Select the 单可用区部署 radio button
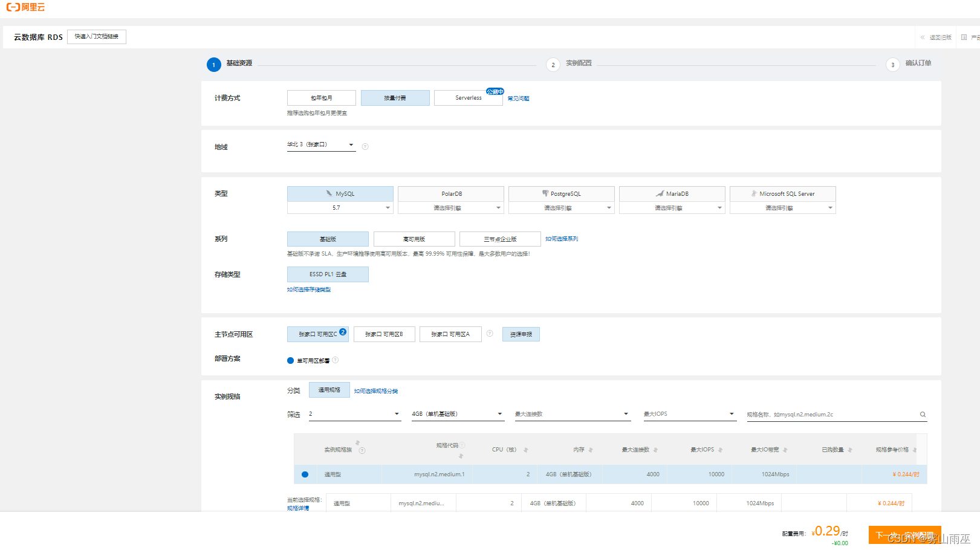 click(x=290, y=360)
